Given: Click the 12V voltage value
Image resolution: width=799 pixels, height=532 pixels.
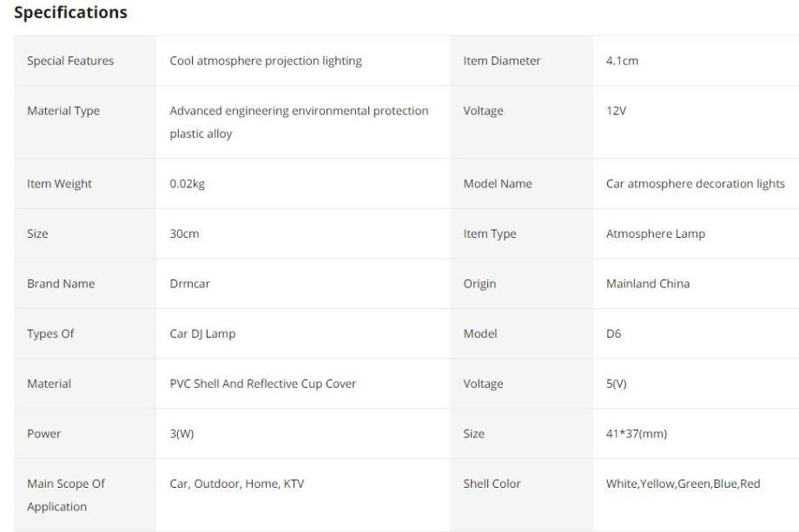Looking at the screenshot, I should 616,111.
